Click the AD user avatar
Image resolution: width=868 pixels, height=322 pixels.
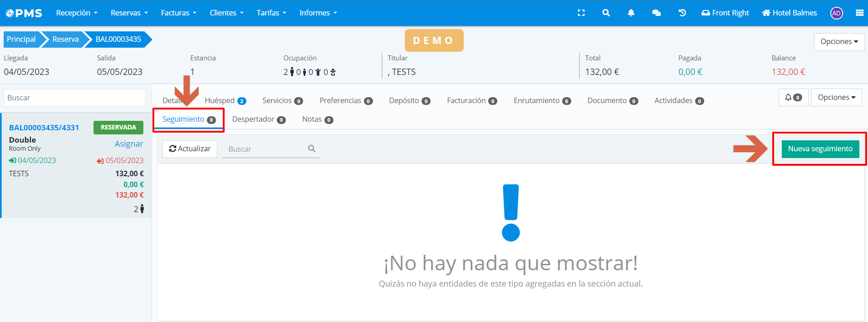click(836, 13)
